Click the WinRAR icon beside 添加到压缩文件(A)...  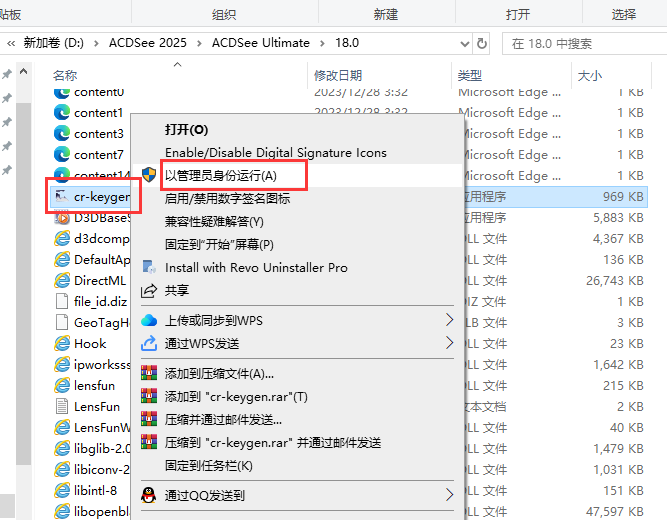pyautogui.click(x=149, y=373)
